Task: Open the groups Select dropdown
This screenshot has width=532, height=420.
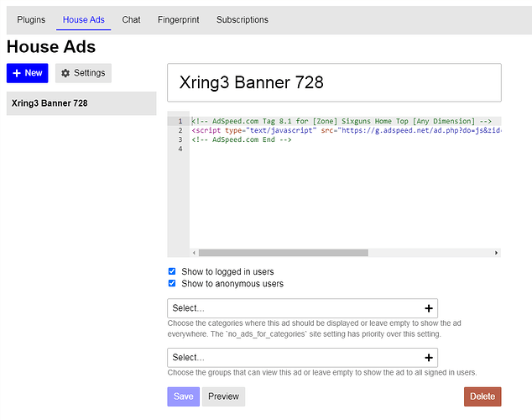Action: coord(302,358)
